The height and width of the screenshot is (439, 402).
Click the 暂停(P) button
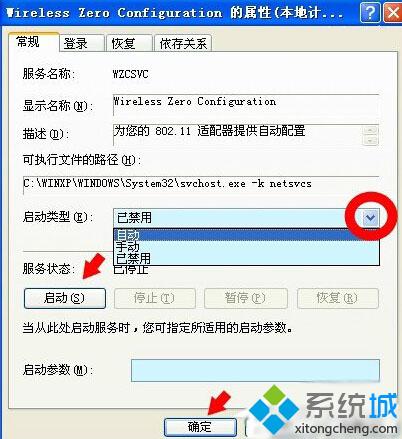point(246,298)
